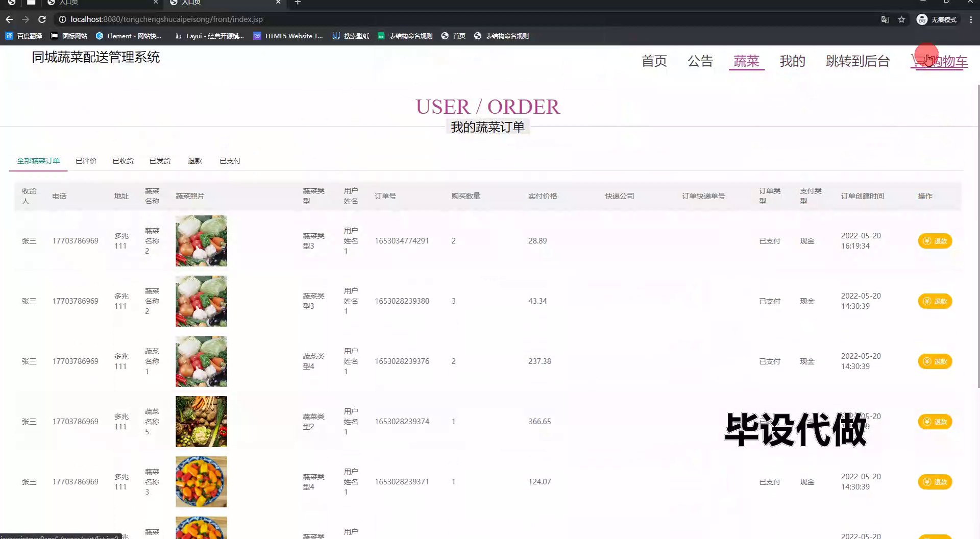
Task: Open the 首页 bookmark in bookmarks bar
Action: tap(453, 36)
